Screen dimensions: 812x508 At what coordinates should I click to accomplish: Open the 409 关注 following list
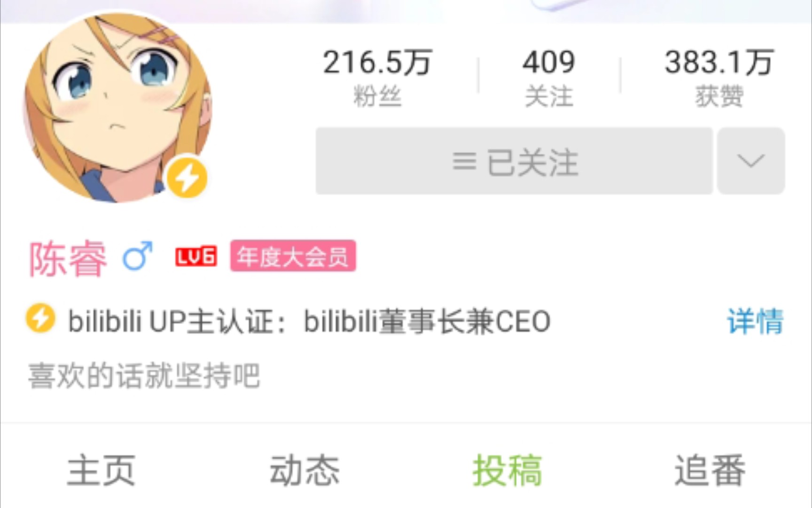pyautogui.click(x=549, y=78)
